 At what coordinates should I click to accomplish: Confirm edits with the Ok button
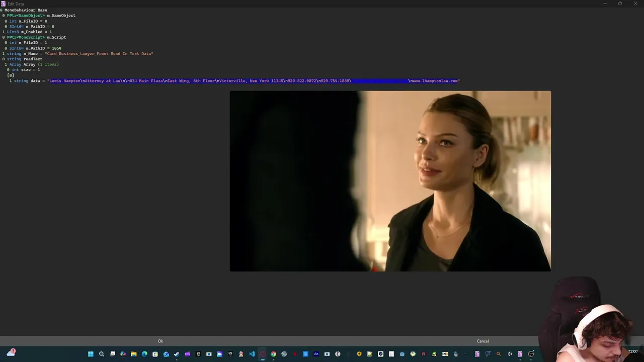pos(160,341)
